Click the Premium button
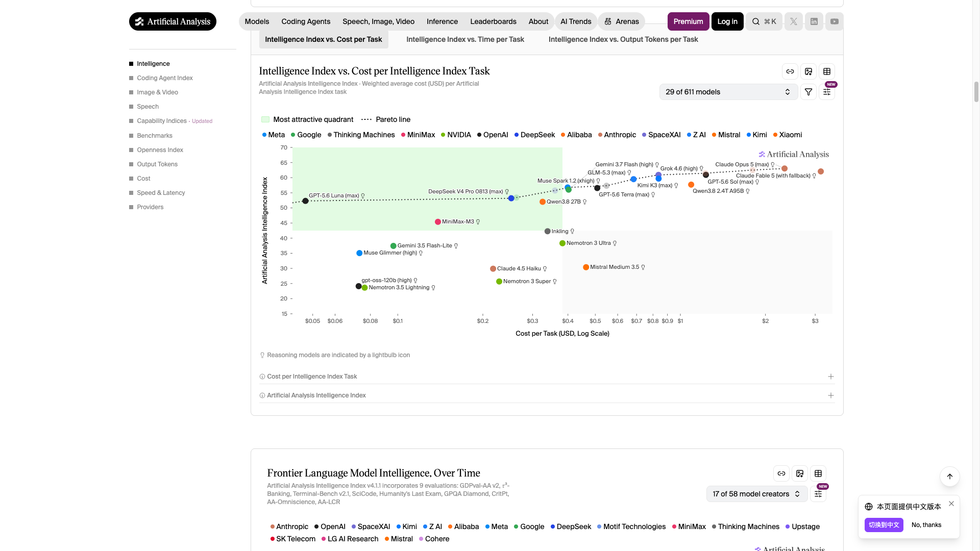This screenshot has height=551, width=980. pos(688,21)
